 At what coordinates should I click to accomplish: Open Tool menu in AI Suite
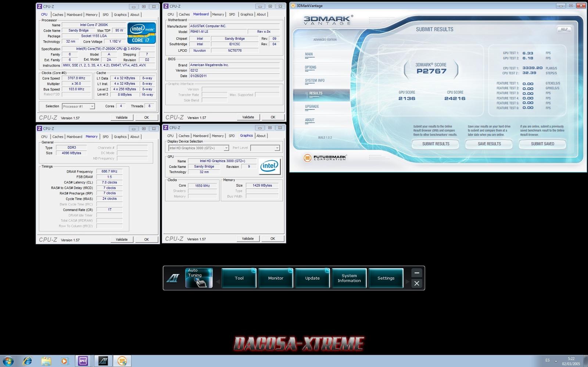coord(239,278)
